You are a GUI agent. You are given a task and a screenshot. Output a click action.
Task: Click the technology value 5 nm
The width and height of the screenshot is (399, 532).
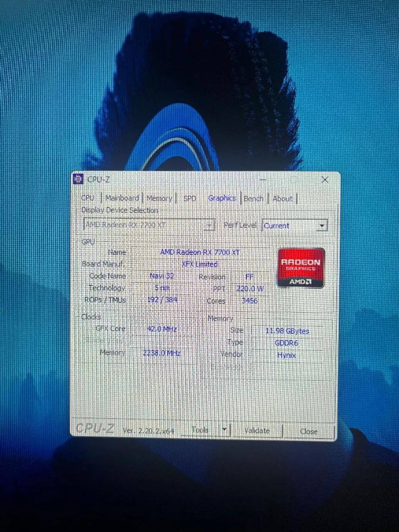coord(162,288)
